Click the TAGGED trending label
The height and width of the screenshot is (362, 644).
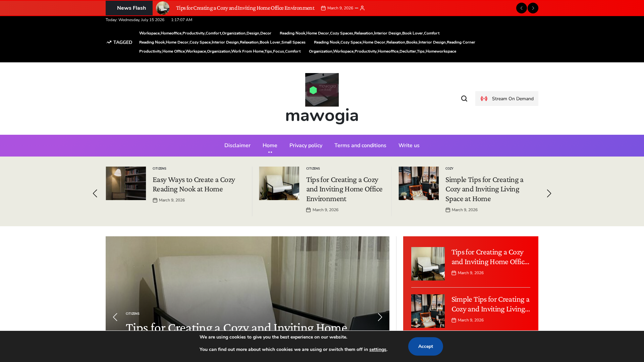119,42
